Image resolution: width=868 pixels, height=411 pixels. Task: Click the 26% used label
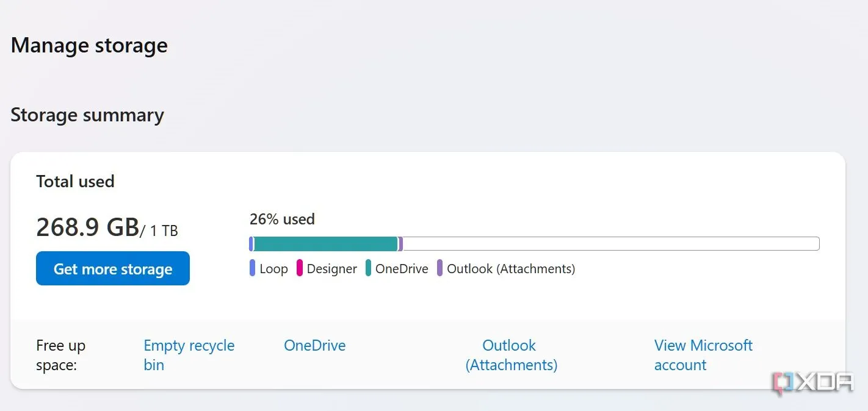pyautogui.click(x=282, y=219)
